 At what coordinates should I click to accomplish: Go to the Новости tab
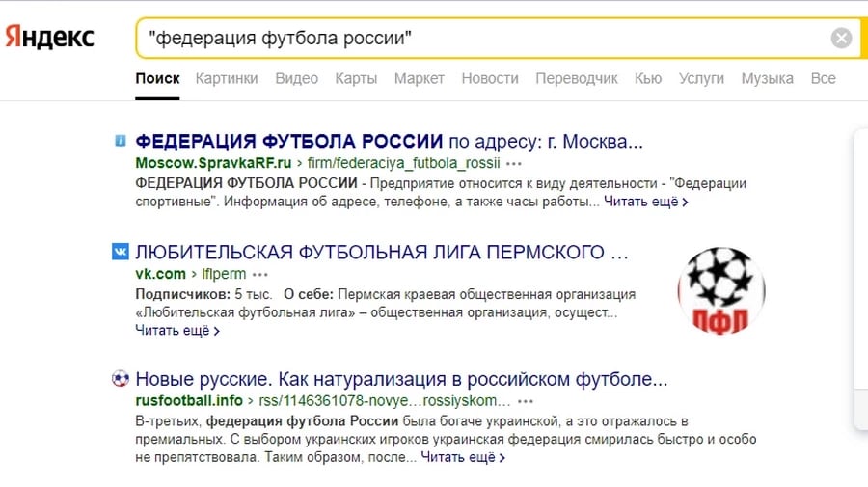[x=490, y=78]
